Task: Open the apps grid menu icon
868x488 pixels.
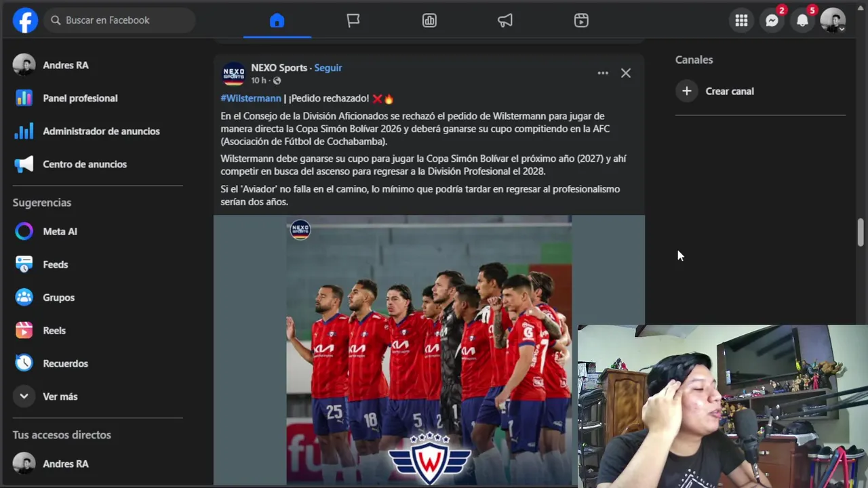Action: point(741,20)
